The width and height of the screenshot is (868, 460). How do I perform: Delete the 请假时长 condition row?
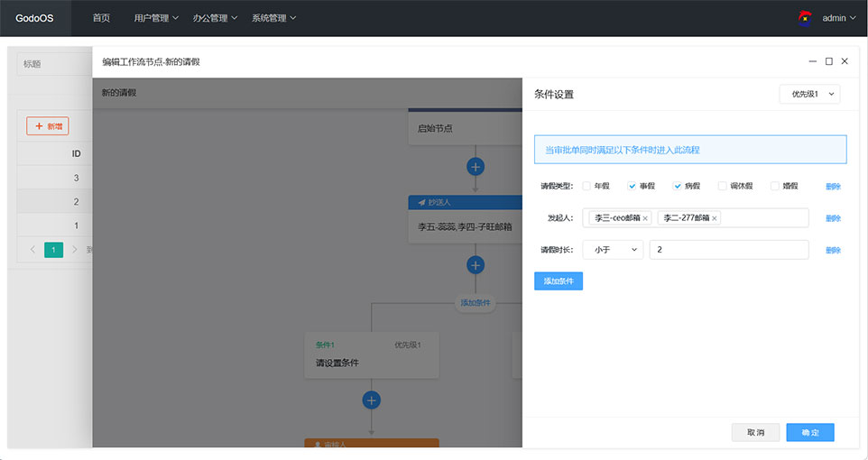(833, 250)
